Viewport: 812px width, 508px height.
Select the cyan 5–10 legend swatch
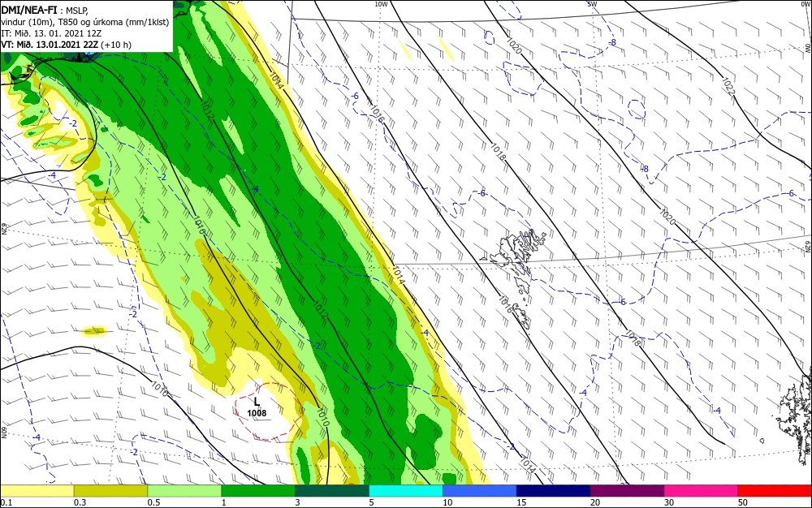[406, 491]
